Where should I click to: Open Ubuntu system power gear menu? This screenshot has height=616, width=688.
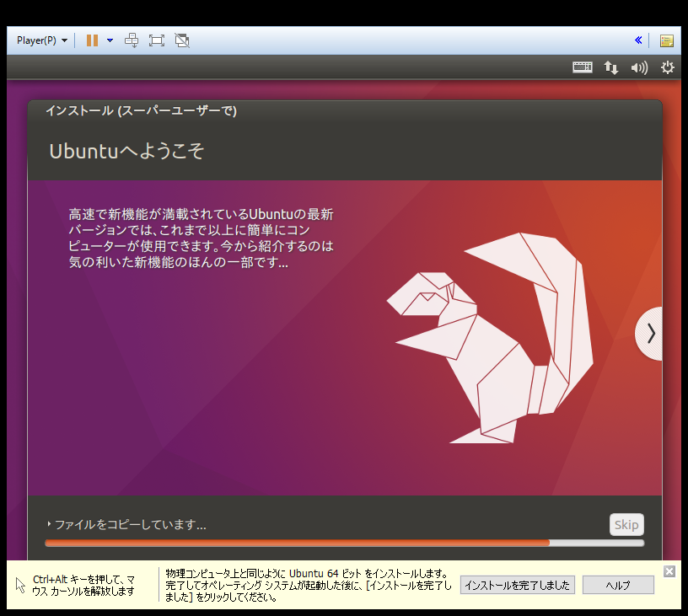(x=668, y=67)
